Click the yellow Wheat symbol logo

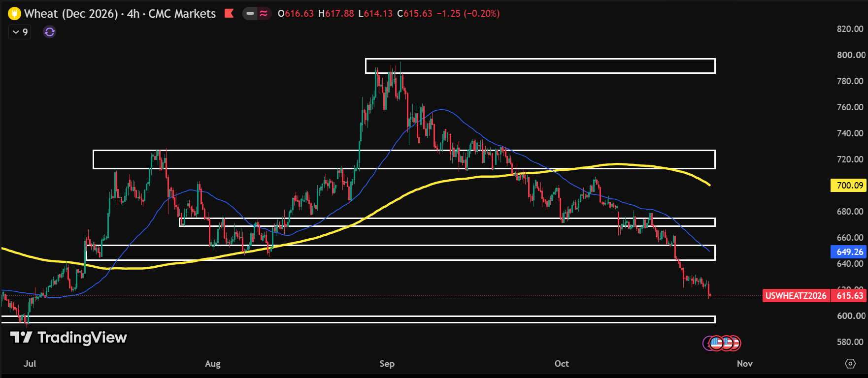coord(15,14)
